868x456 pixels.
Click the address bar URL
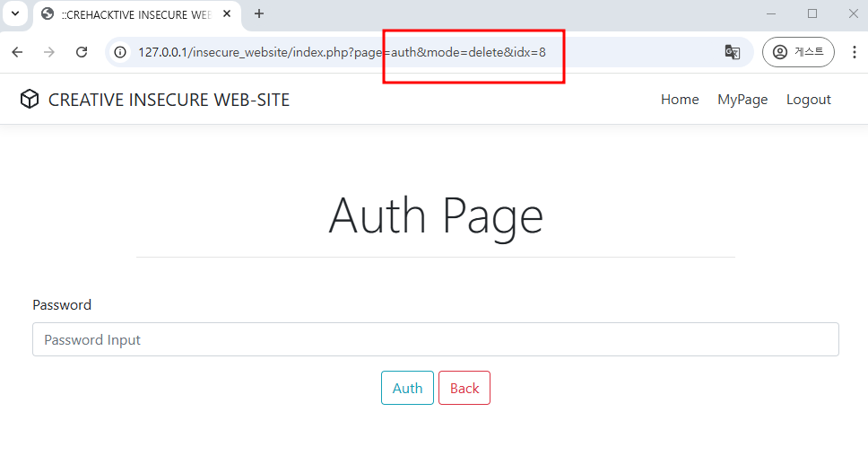click(342, 52)
